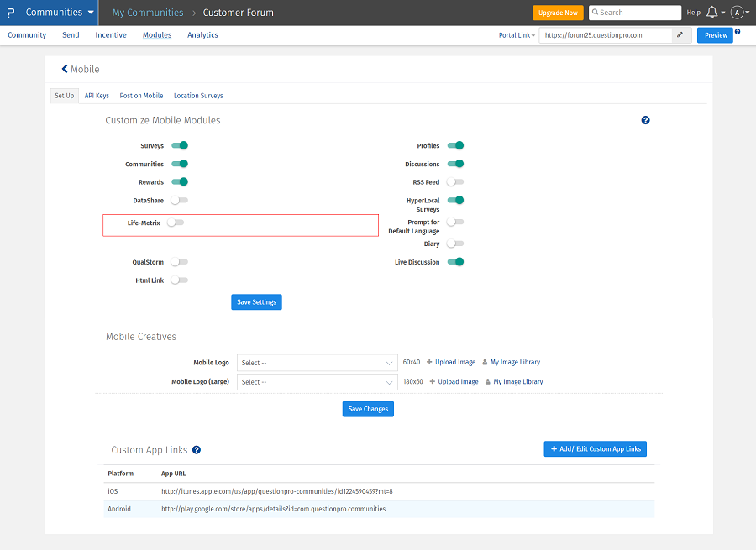
Task: Click Upload Image for Mobile Logo (Large)
Action: tap(454, 381)
